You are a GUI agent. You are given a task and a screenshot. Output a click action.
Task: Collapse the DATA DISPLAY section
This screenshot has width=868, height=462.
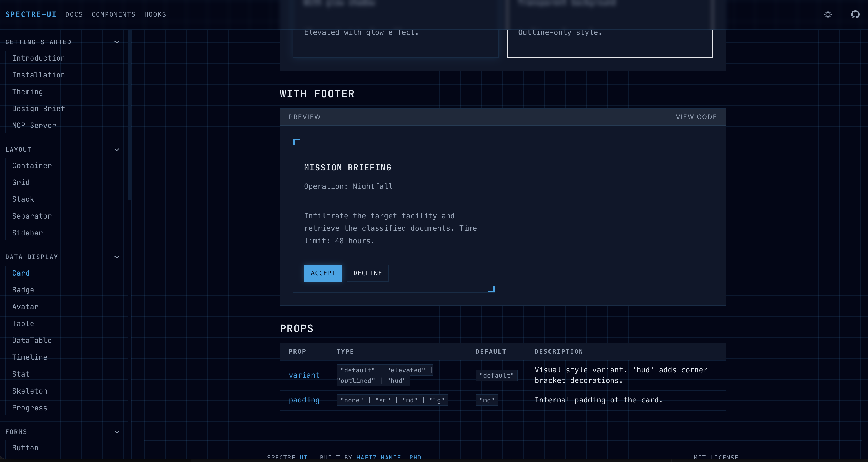[x=117, y=257]
